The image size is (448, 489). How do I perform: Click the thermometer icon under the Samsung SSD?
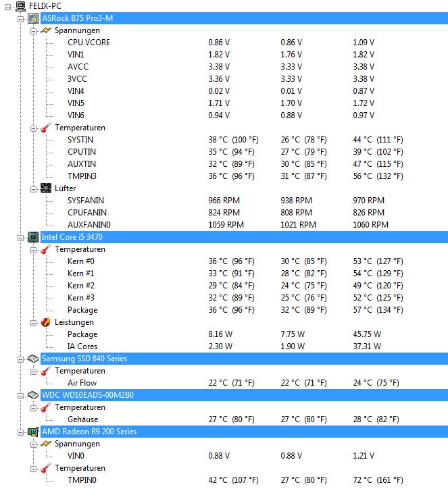tap(46, 371)
